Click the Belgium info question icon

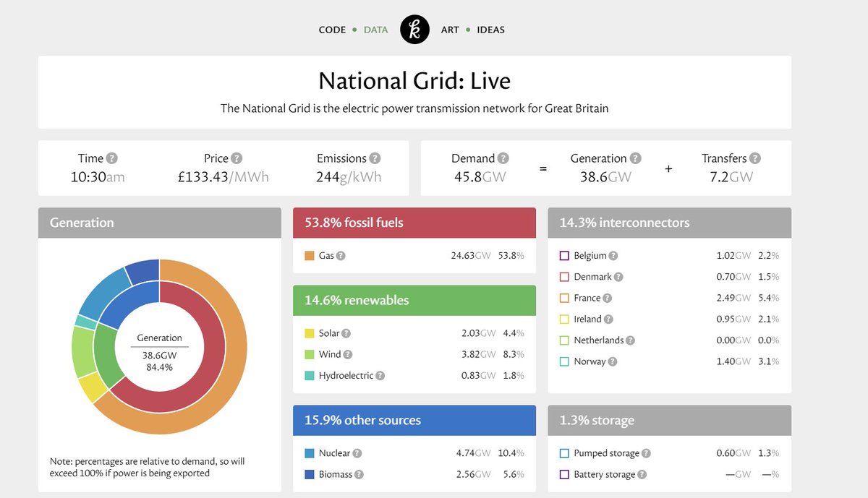(613, 256)
